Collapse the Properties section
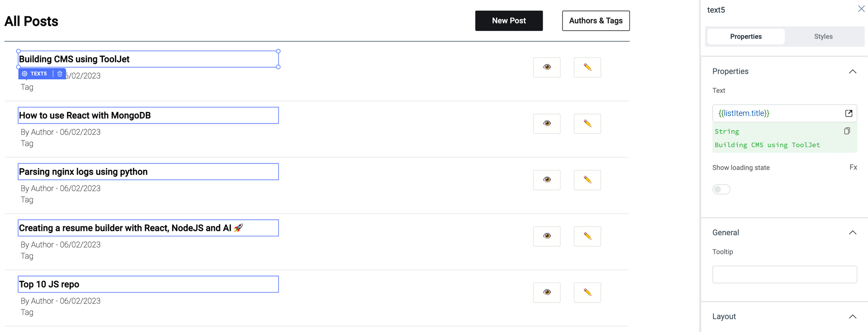868x332 pixels. coord(852,72)
